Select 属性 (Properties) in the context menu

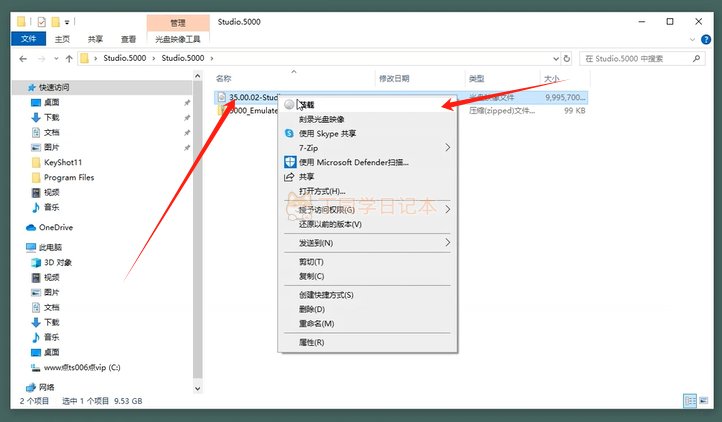[311, 343]
